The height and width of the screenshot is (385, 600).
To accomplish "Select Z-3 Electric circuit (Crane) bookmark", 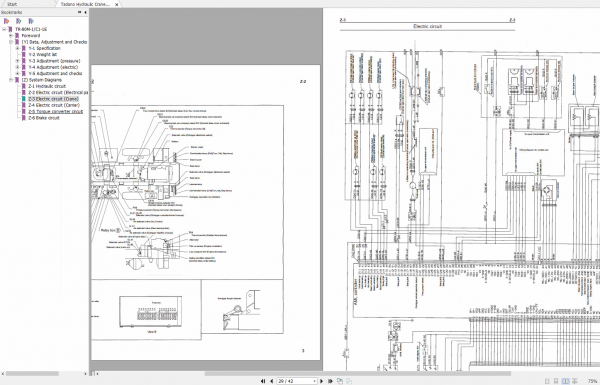I will click(53, 99).
